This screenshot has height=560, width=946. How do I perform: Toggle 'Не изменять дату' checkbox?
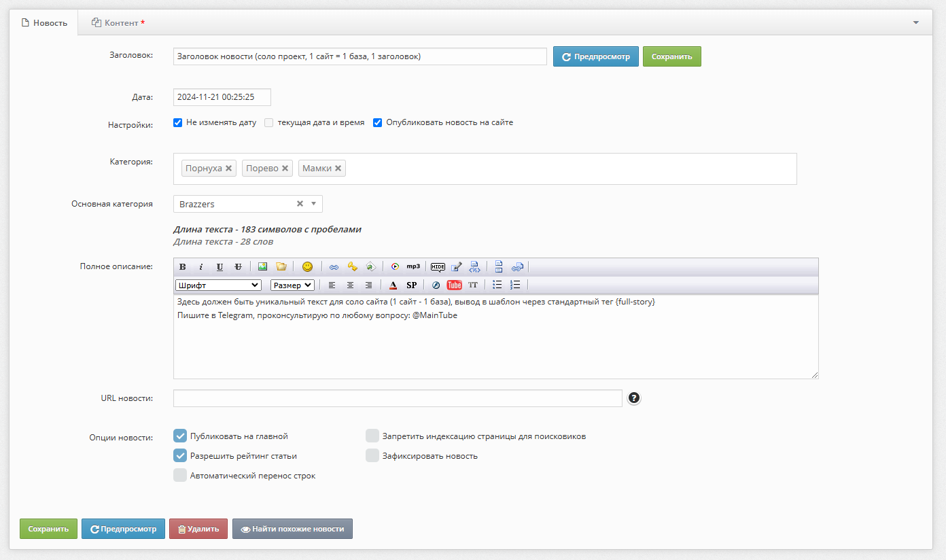pyautogui.click(x=177, y=122)
